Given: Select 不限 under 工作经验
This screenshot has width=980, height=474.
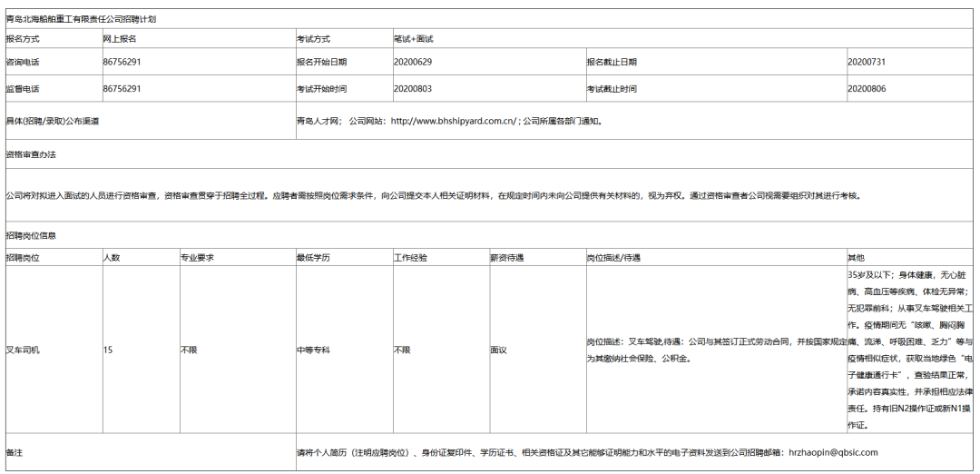Looking at the screenshot, I should (402, 351).
